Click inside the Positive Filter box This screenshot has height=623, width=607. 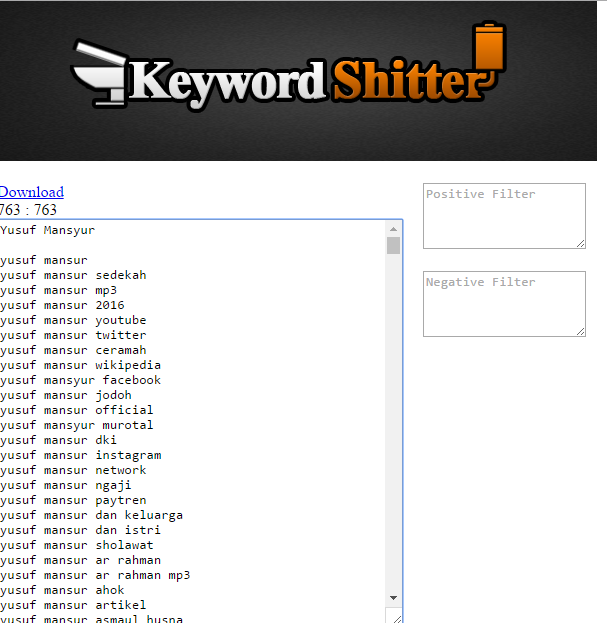click(x=504, y=216)
